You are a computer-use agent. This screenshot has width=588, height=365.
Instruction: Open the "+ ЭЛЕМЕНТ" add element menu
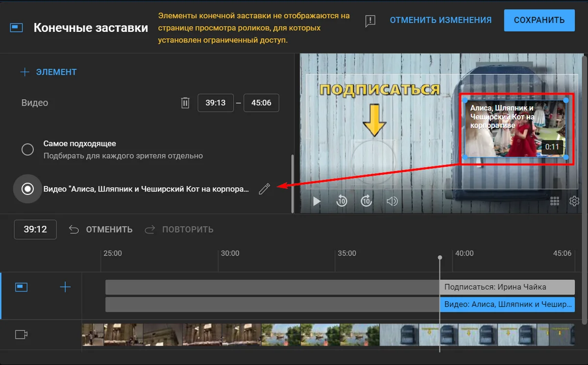pos(49,72)
